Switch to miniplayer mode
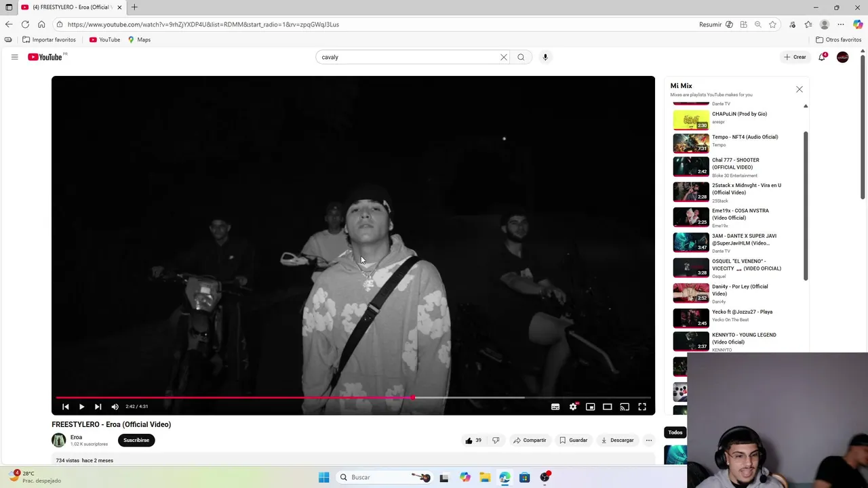 [x=590, y=407]
